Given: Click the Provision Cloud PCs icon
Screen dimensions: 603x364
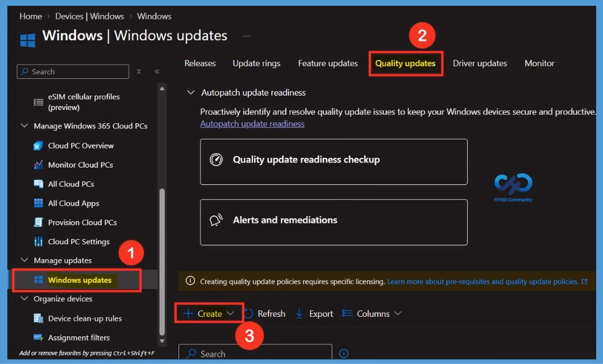Looking at the screenshot, I should point(38,223).
